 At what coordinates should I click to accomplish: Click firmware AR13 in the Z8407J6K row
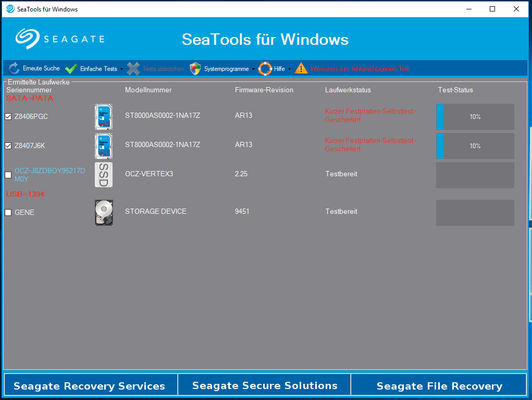[x=244, y=144]
